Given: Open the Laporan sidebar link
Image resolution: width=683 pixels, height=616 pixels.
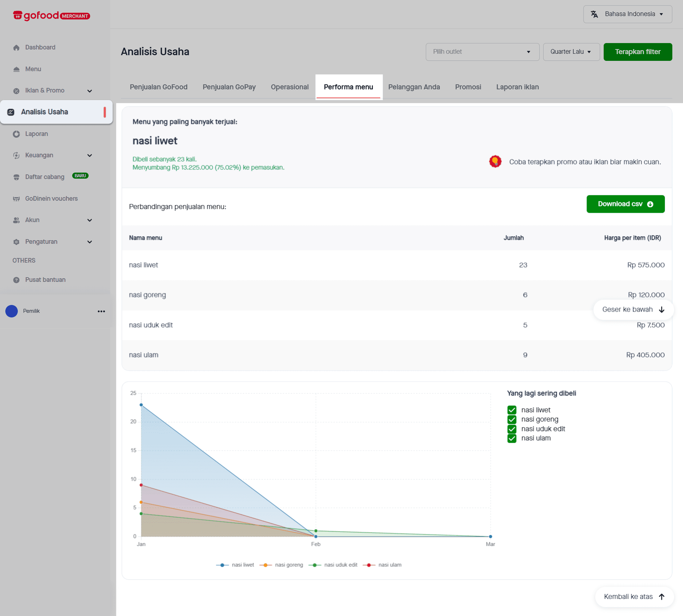Looking at the screenshot, I should coord(37,134).
